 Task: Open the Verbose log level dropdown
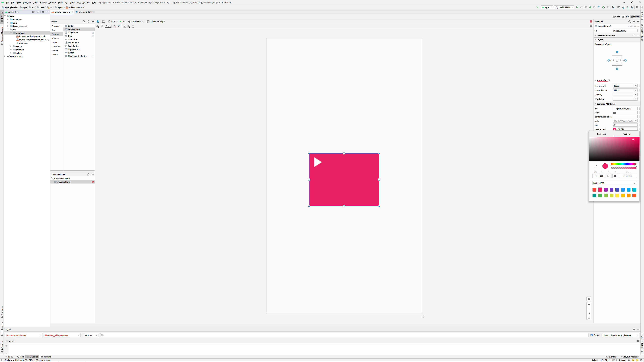point(91,335)
